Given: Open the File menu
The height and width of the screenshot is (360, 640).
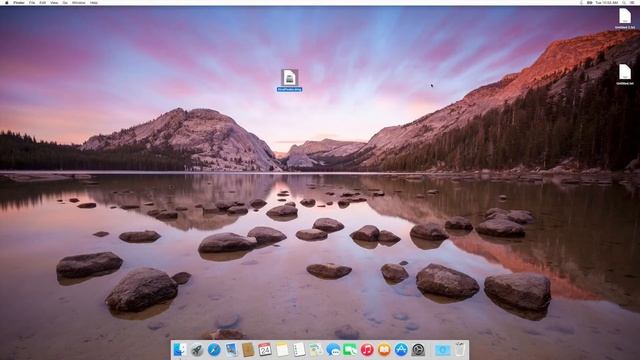Looking at the screenshot, I should pos(32,2).
